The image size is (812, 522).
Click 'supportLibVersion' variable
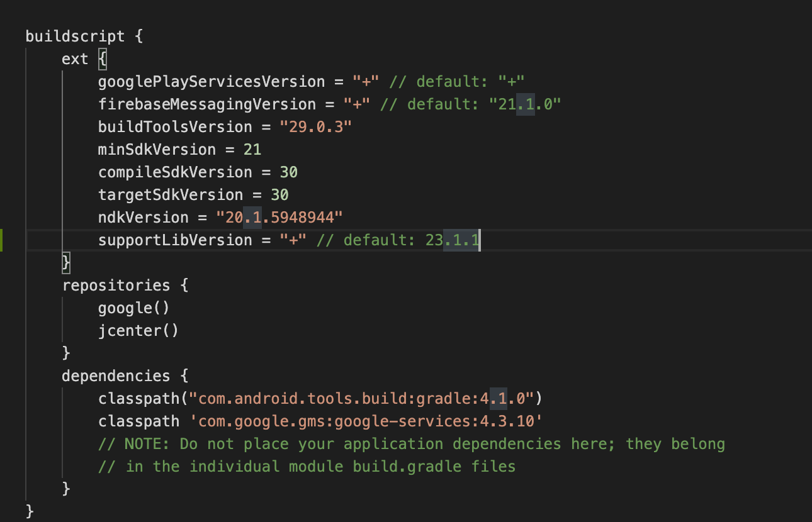coord(175,240)
